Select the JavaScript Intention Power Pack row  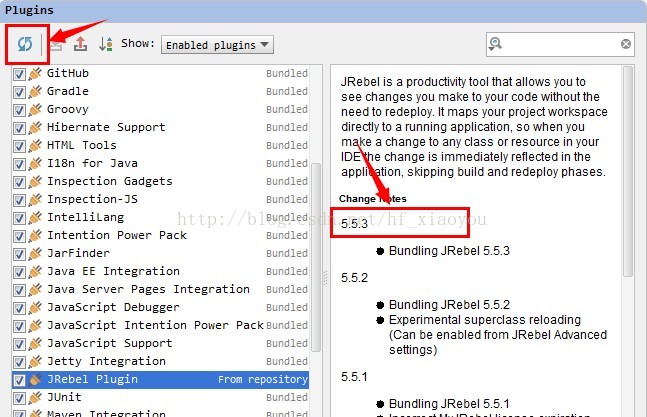pos(161,326)
